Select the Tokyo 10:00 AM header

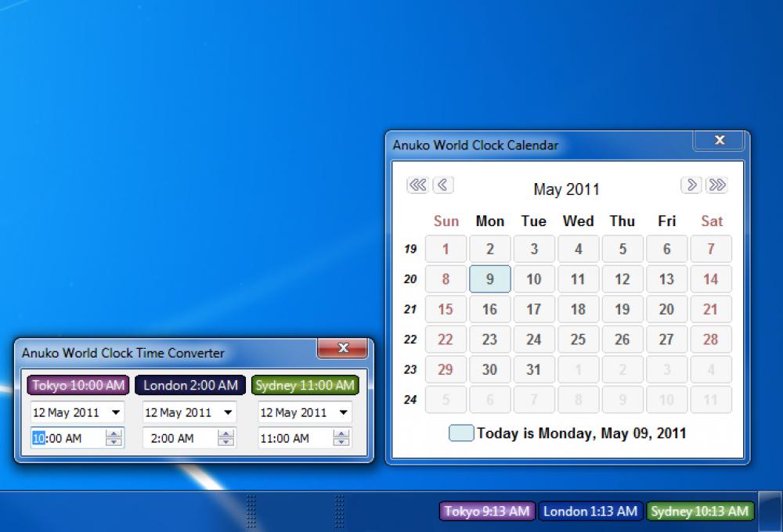76,385
